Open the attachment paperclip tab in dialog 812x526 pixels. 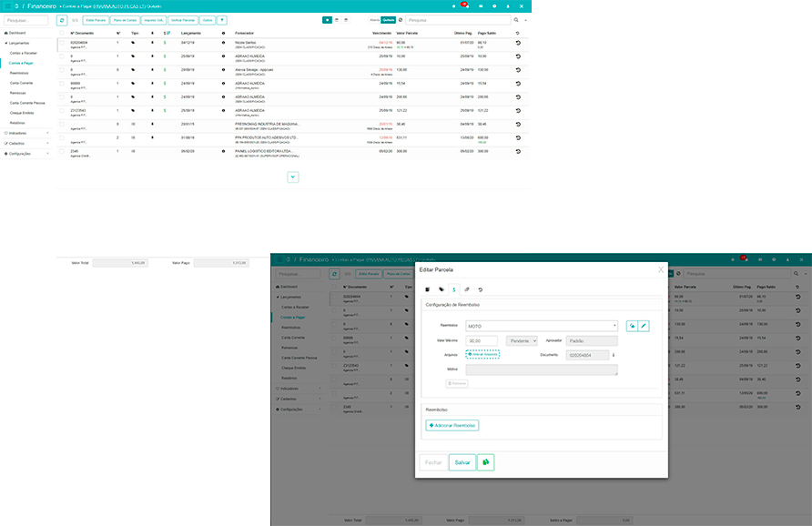(x=467, y=288)
